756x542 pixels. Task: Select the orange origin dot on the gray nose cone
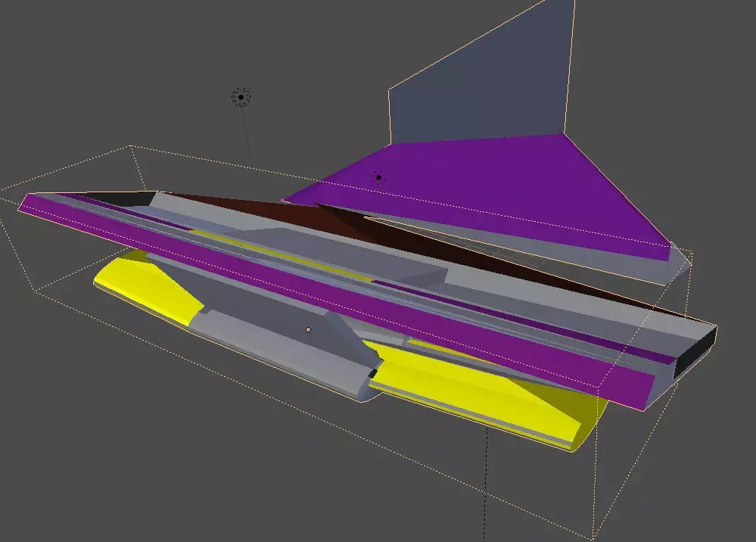308,329
